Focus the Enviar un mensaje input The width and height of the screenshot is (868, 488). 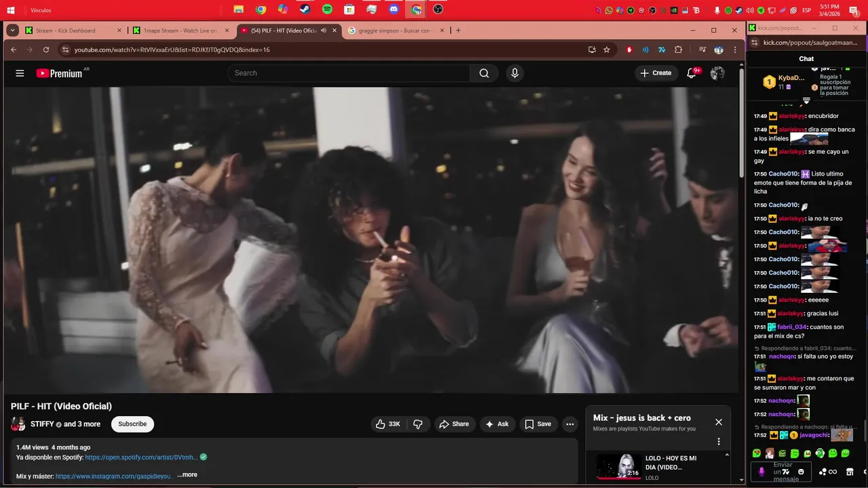(781, 472)
